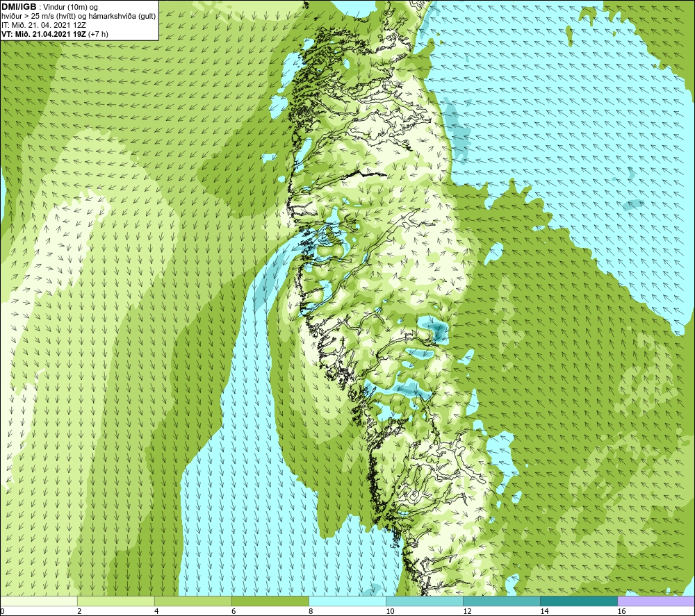Click the 'Vindur (10m) og' label
Viewport: 695px width, 616px height.
[70, 8]
